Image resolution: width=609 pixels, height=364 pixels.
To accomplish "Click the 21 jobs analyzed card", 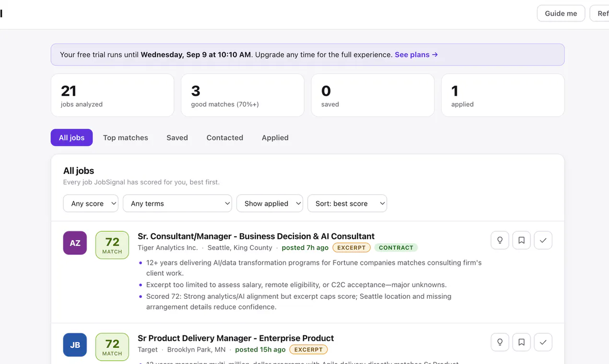I will pyautogui.click(x=112, y=95).
